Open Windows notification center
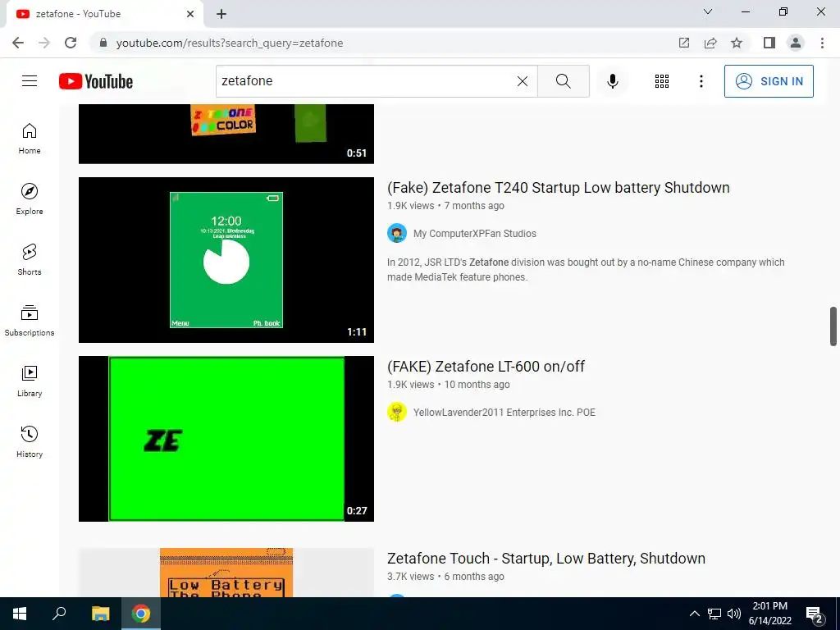The image size is (840, 630). point(815,614)
